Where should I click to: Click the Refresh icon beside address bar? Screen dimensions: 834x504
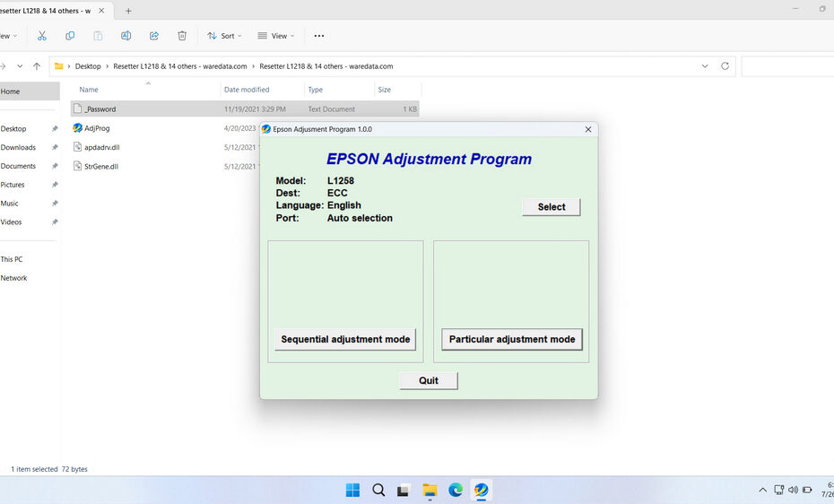click(x=725, y=66)
